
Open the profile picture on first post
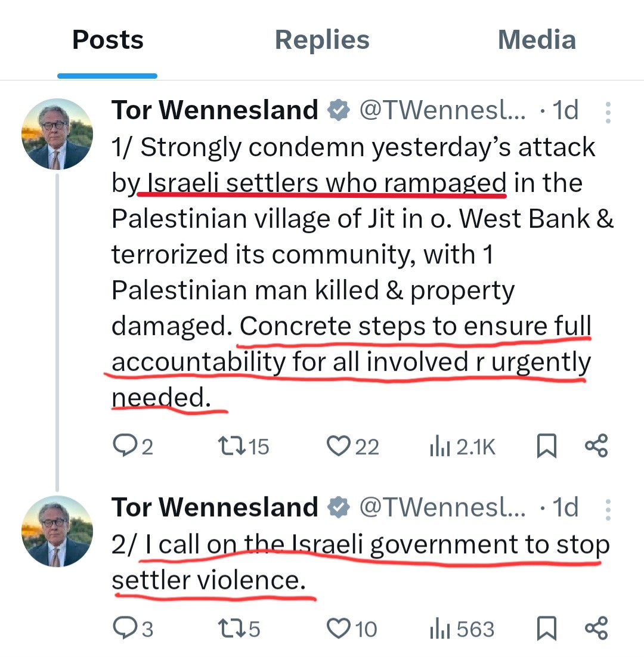click(x=57, y=135)
